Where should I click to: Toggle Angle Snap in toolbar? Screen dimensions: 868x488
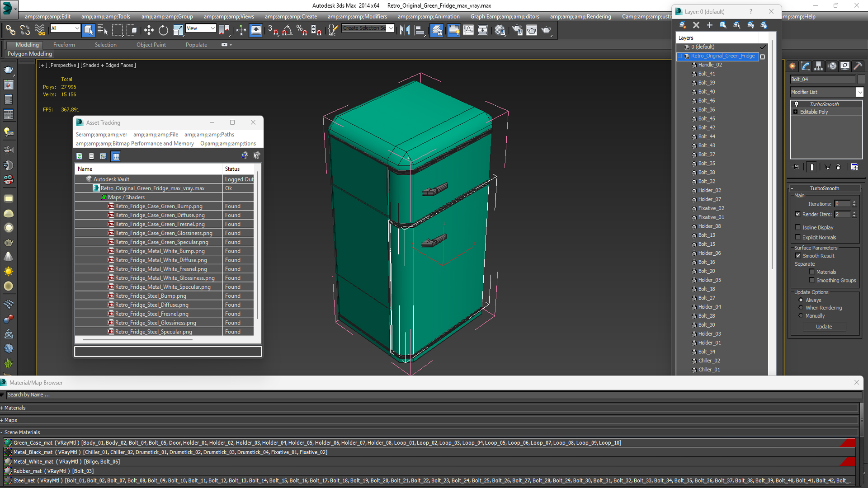288,30
